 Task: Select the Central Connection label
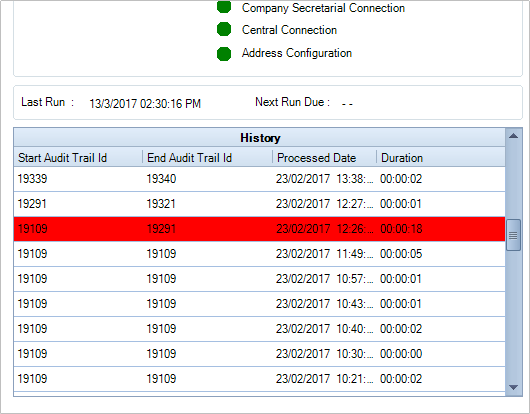[289, 30]
